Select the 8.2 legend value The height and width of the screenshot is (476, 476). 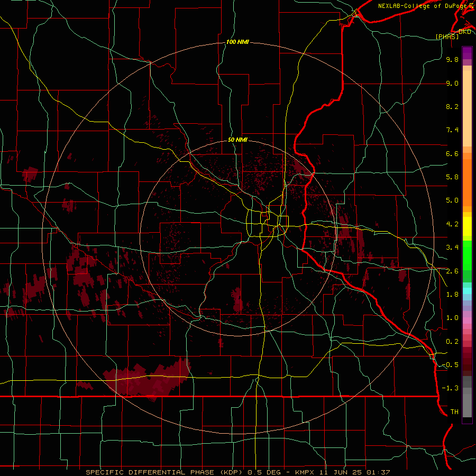(452, 106)
